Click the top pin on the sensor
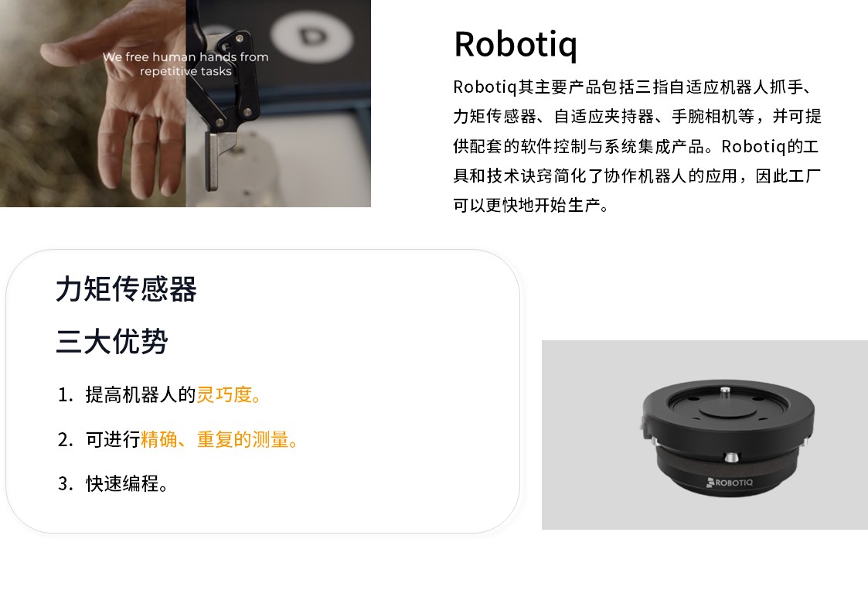Screen dimensions: 868x614 pos(725,392)
